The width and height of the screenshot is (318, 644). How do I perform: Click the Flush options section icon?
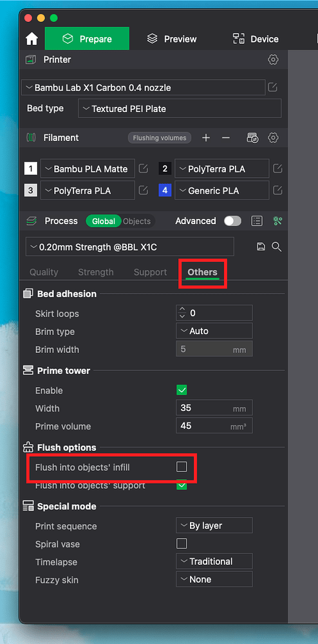[28, 448]
